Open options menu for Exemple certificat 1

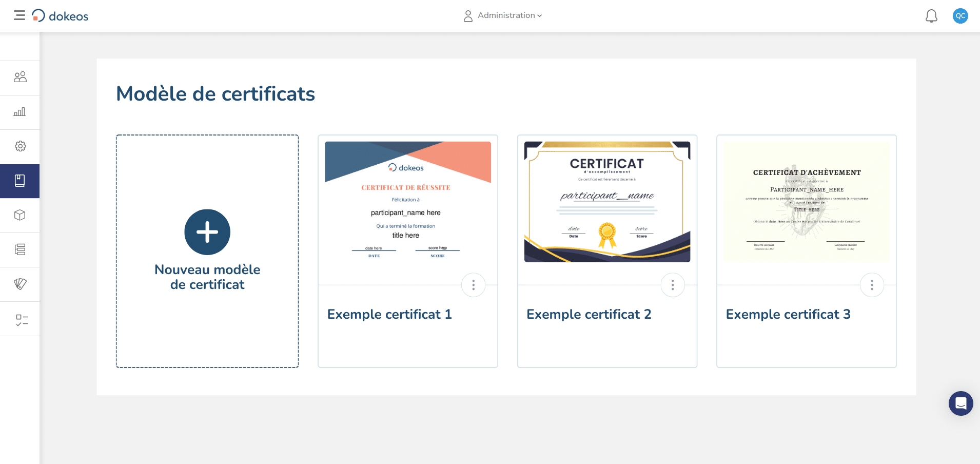pos(474,285)
